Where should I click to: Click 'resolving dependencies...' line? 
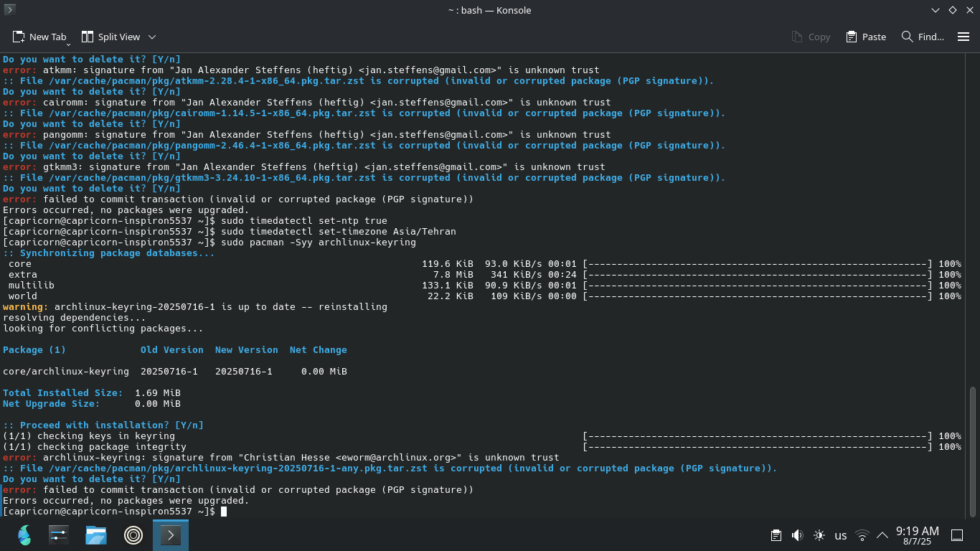coord(75,318)
